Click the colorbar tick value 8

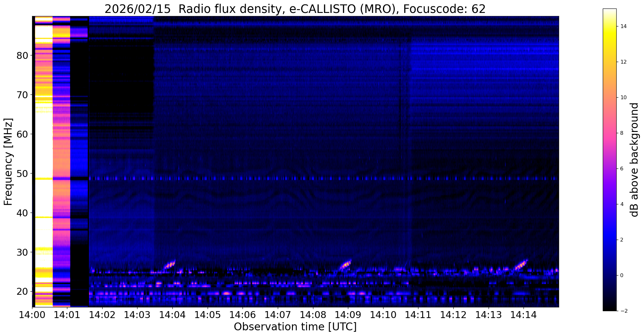click(621, 133)
